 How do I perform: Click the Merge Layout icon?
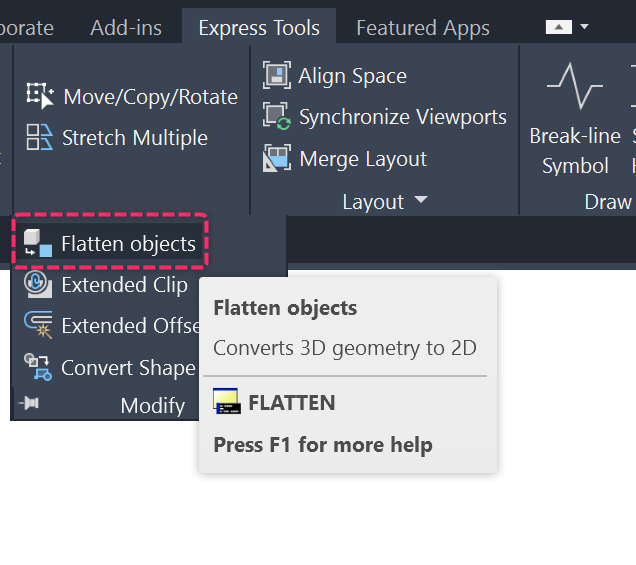pyautogui.click(x=277, y=159)
